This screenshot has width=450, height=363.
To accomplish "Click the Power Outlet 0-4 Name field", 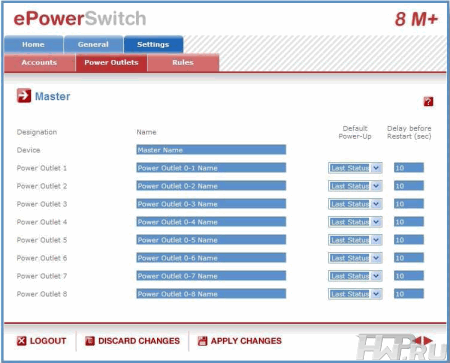I will (211, 222).
